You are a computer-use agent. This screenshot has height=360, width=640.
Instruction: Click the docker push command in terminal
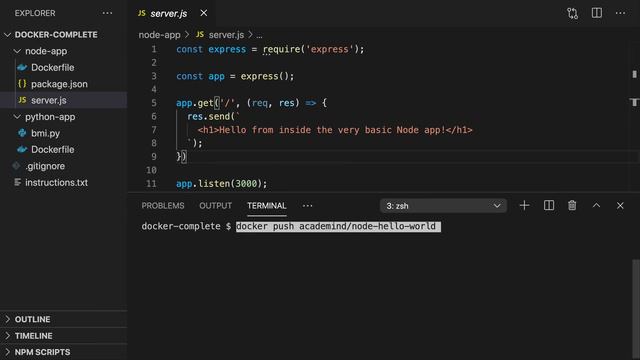click(x=336, y=227)
